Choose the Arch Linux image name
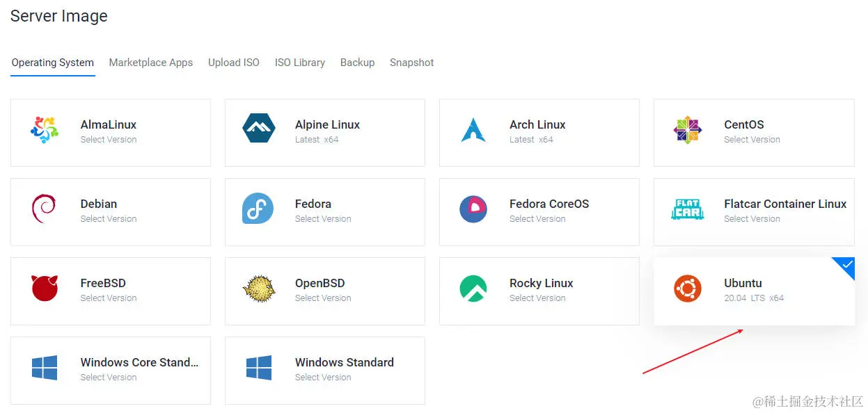 537,125
